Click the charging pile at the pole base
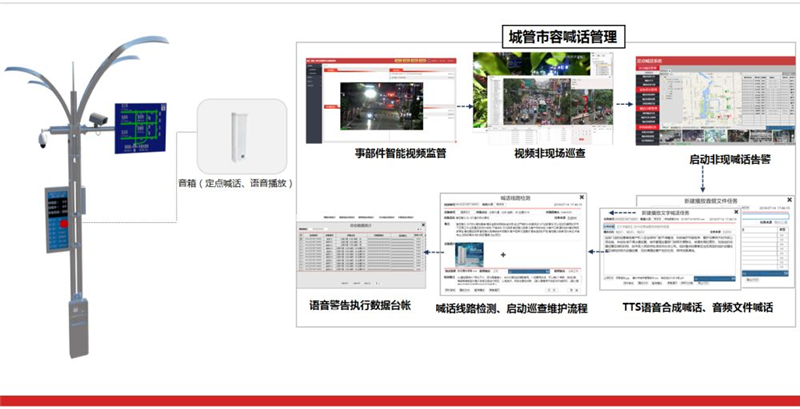 tap(79, 328)
